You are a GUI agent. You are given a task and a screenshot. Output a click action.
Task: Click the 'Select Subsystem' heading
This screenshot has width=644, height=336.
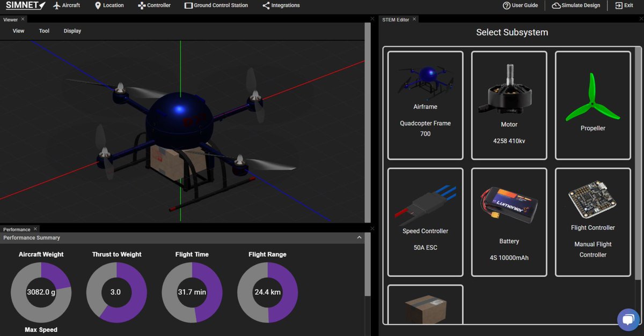[x=512, y=32]
